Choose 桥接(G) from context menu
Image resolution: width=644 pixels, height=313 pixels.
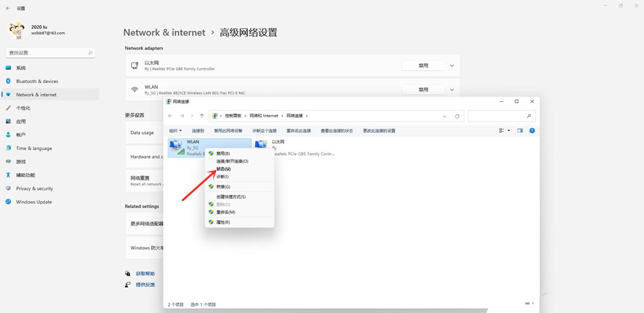tap(240, 187)
